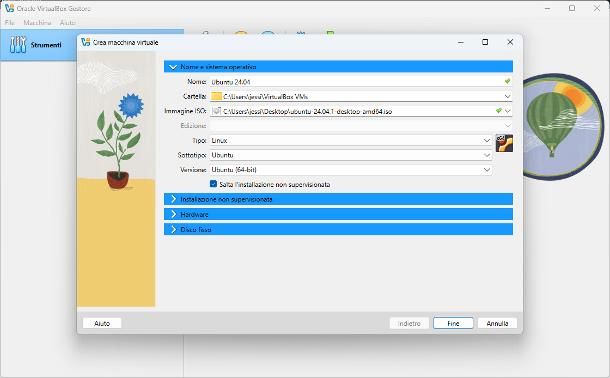
Task: Open the Immagine ISO dropdown arrow
Action: pyautogui.click(x=507, y=111)
